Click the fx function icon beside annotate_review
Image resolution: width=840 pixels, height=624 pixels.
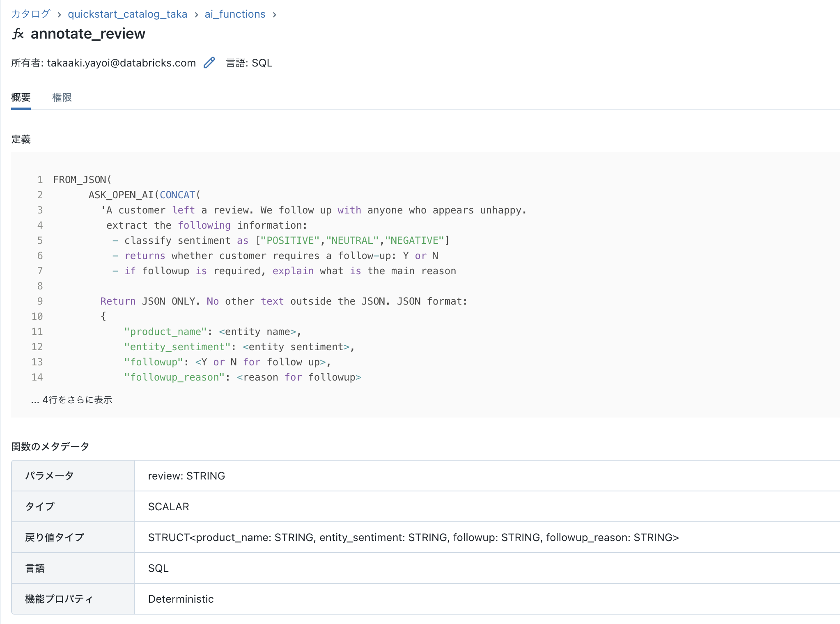[x=18, y=34]
